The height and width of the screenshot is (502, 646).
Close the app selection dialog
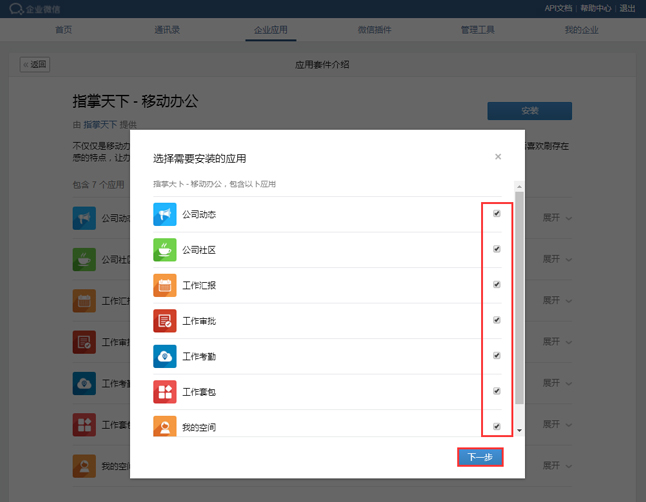[498, 157]
